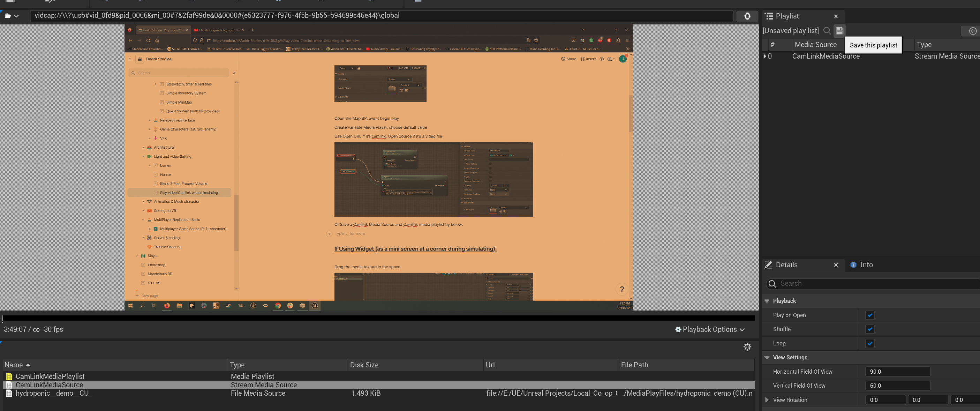Click the black playback timeline scrubber
This screenshot has height=411, width=980.
[x=378, y=318]
